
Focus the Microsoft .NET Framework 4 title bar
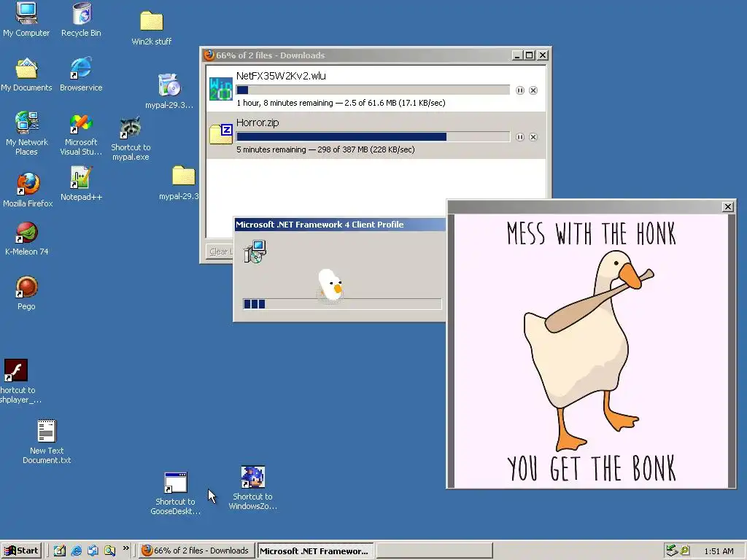pos(340,225)
